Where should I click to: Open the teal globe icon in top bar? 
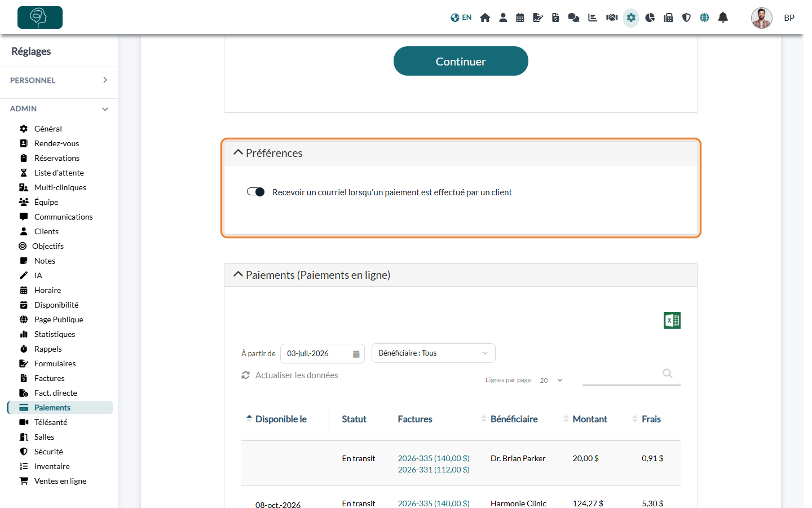[x=704, y=17]
